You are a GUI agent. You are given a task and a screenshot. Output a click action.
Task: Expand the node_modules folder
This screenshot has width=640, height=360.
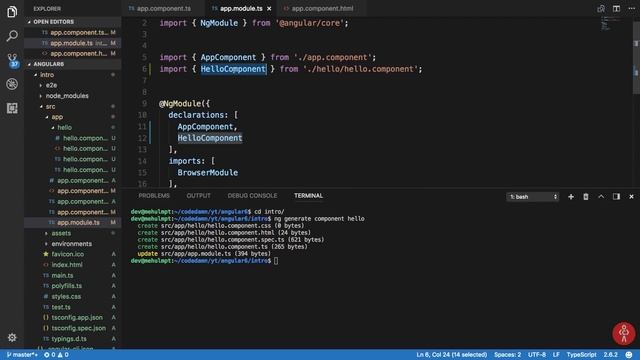pyautogui.click(x=73, y=96)
